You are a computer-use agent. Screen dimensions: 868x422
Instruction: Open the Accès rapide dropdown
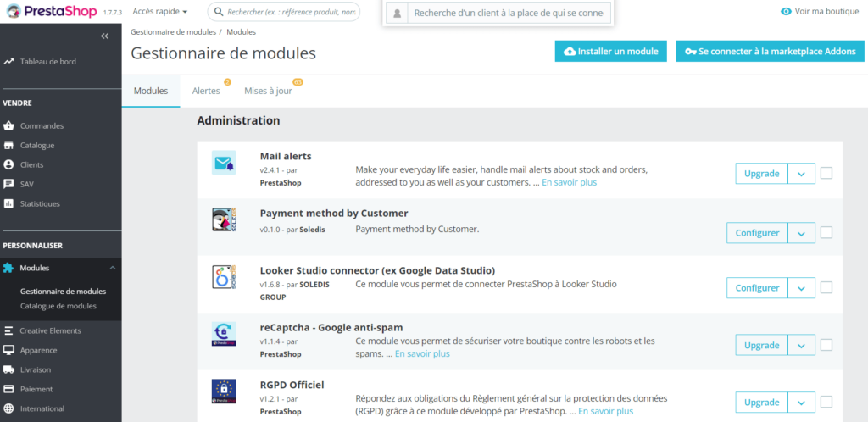(160, 12)
